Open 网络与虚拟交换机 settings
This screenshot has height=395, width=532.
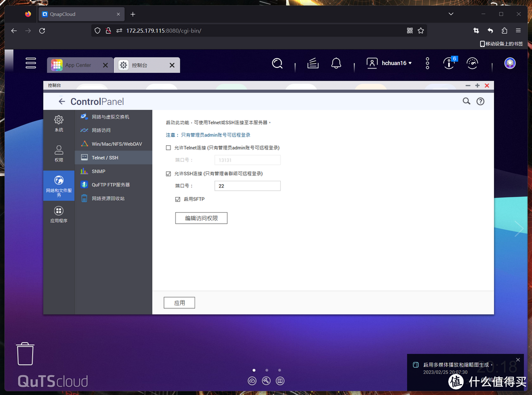pos(113,117)
